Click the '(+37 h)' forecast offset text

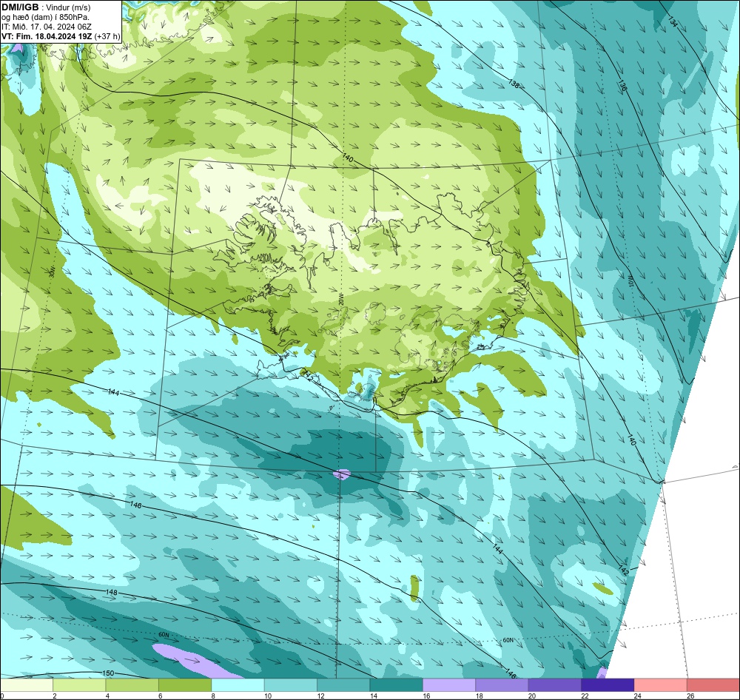(107, 36)
